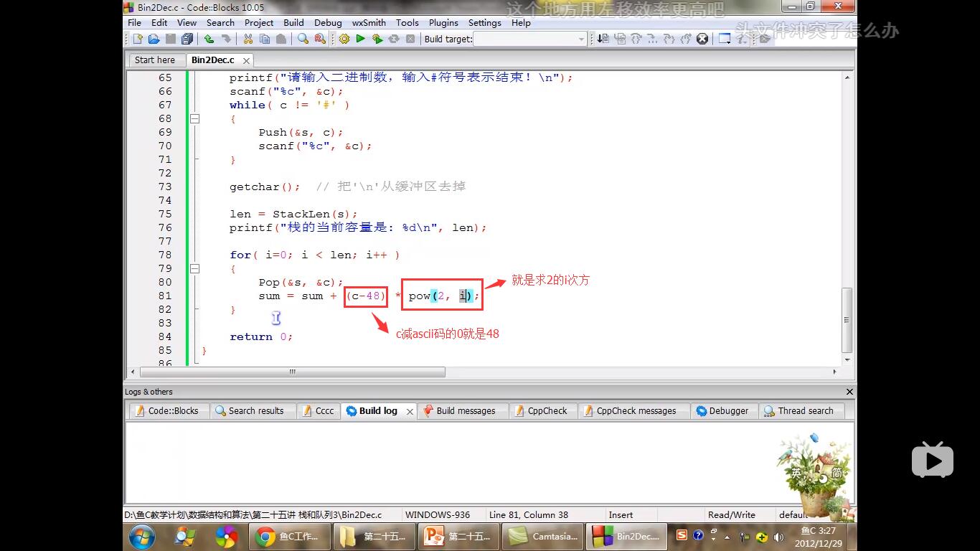This screenshot has width=980, height=551.
Task: Switch to the Start here tab
Action: (x=155, y=60)
